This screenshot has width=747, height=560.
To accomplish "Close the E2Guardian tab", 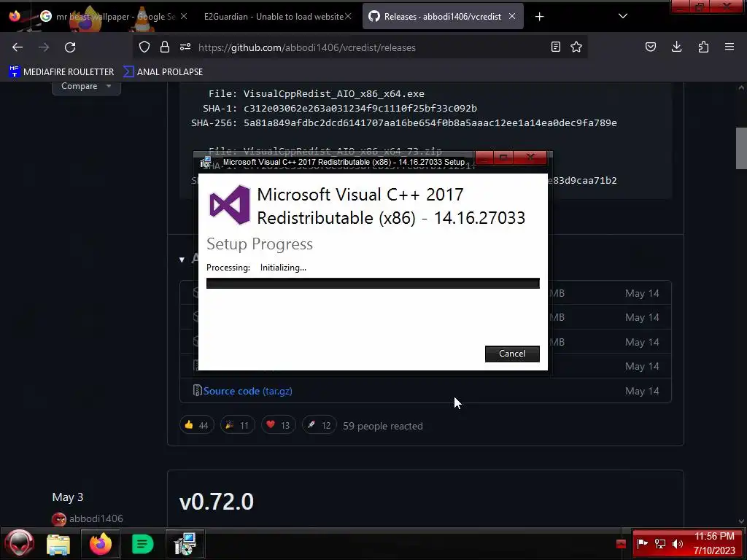I will point(348,17).
